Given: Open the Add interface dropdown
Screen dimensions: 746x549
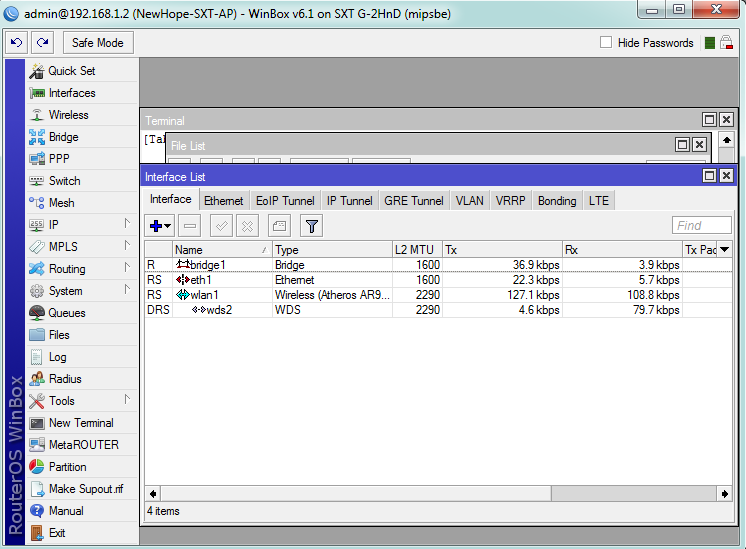Looking at the screenshot, I should [x=160, y=225].
